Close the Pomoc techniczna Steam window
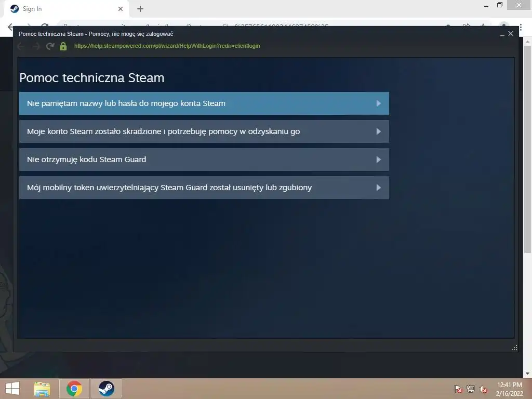 511,34
